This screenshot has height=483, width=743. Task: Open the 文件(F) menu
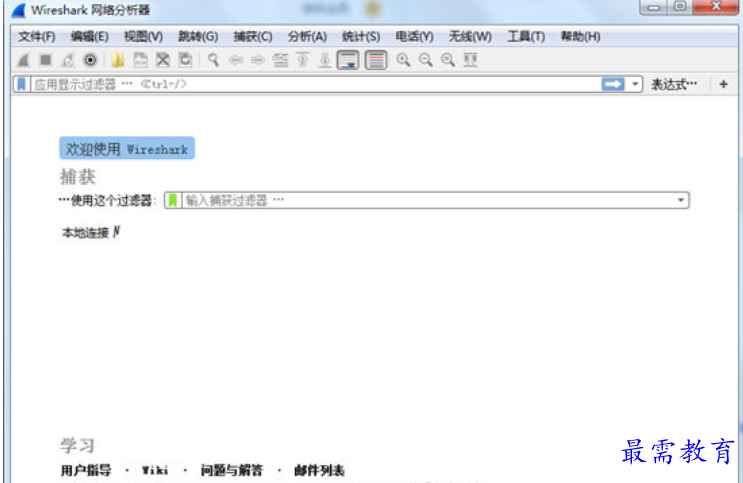tap(36, 36)
